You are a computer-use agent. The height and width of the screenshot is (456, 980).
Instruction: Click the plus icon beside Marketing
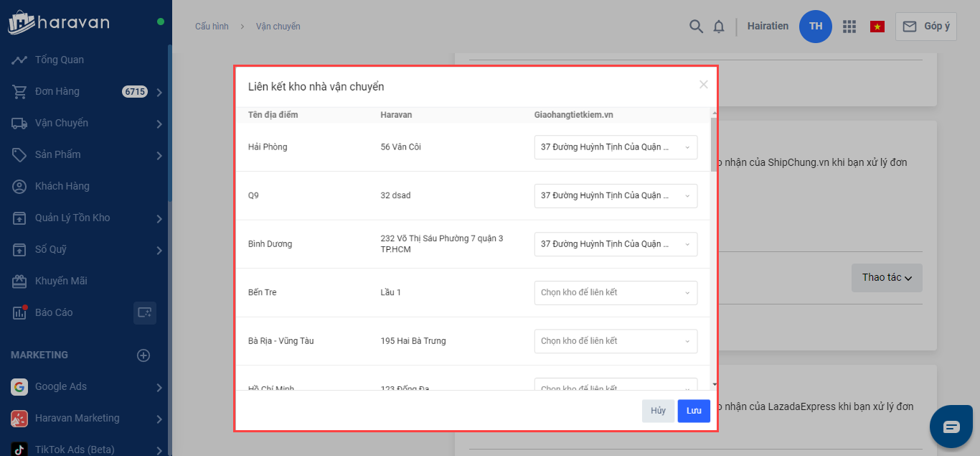(x=143, y=355)
